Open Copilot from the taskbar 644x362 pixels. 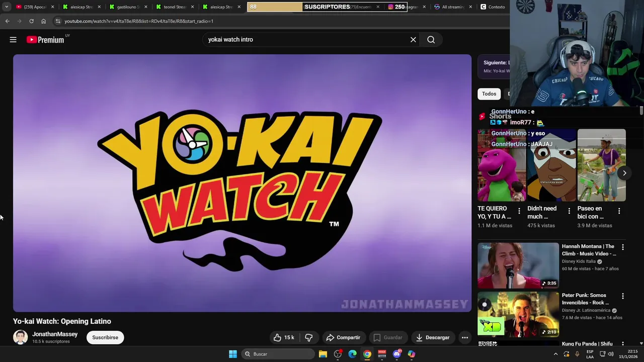pyautogui.click(x=412, y=354)
